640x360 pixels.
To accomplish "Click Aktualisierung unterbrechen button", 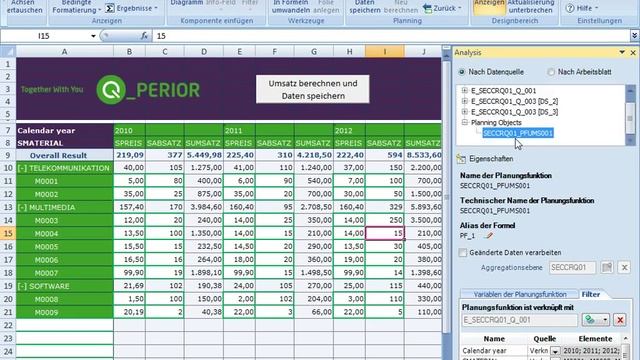I will pos(531,7).
